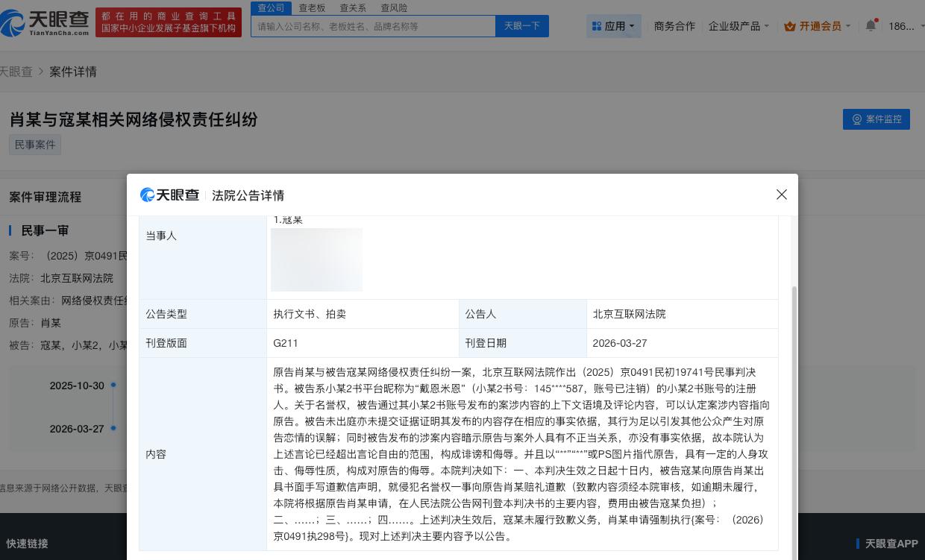Click the blurred party image thumbnail
This screenshot has height=560, width=925.
[x=316, y=259]
